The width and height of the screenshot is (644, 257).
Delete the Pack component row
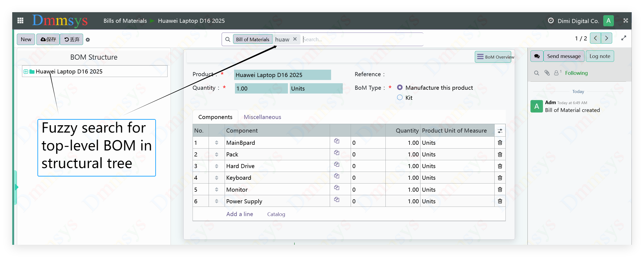click(x=500, y=155)
